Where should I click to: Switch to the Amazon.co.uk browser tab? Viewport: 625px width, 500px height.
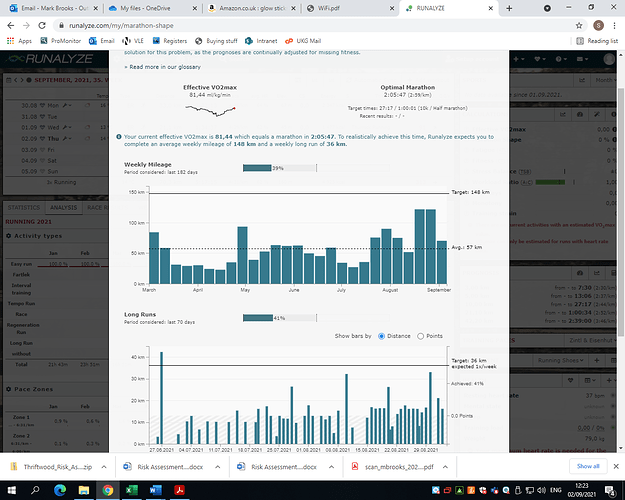pyautogui.click(x=252, y=8)
